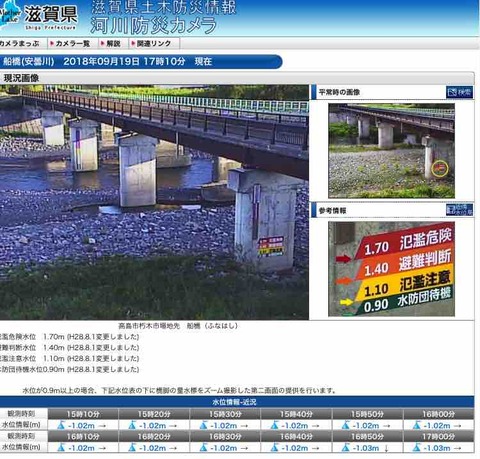Open the カメラ一覧 camera list menu
This screenshot has width=480, height=459.
[x=70, y=44]
